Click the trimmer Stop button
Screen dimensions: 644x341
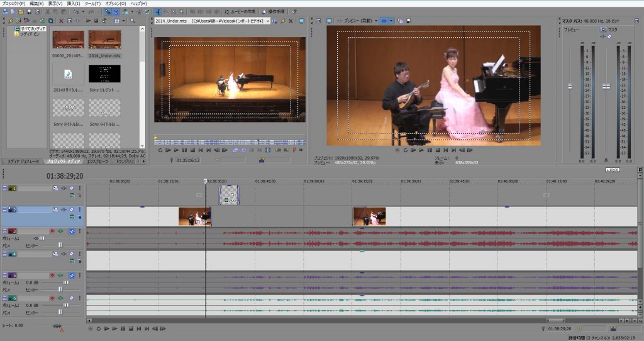(x=192, y=150)
